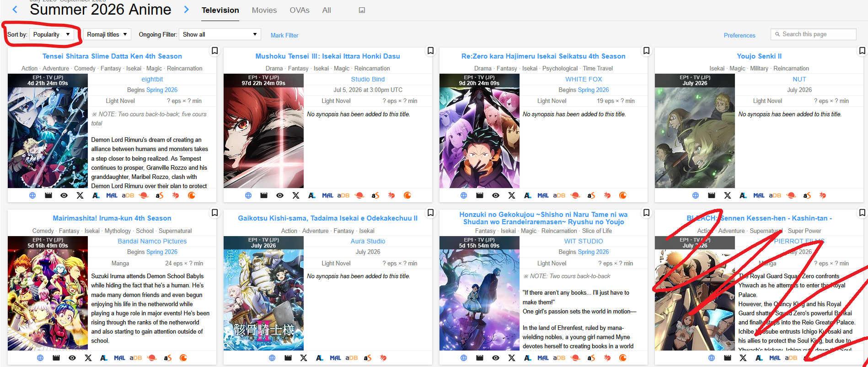Open official website globe icon for Tensei Slime

click(x=32, y=195)
